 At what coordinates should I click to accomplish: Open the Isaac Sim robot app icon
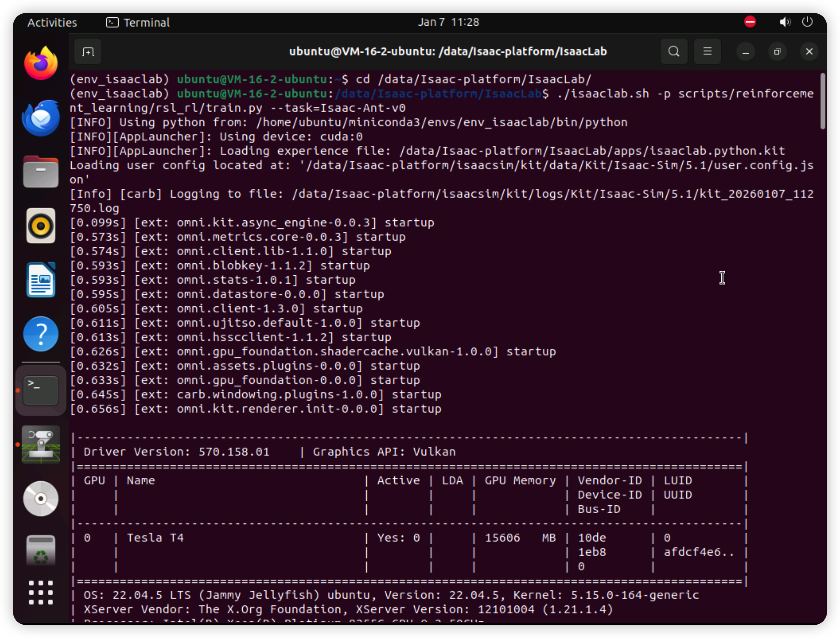click(x=41, y=444)
